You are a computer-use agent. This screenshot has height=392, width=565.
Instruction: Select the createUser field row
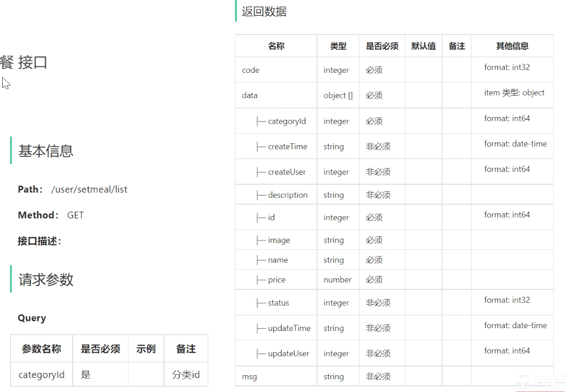tap(287, 172)
